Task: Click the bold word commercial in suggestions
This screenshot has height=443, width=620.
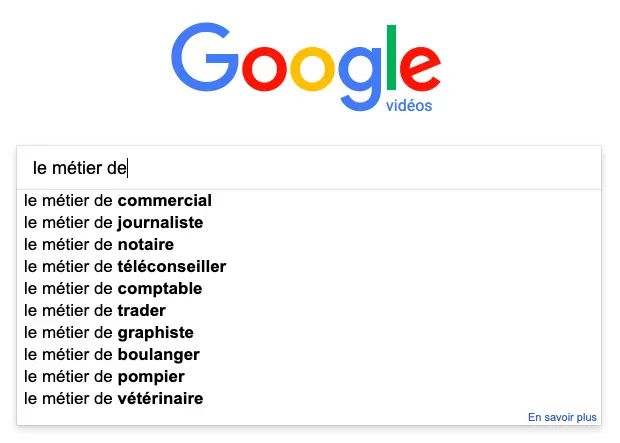Action: point(164,201)
